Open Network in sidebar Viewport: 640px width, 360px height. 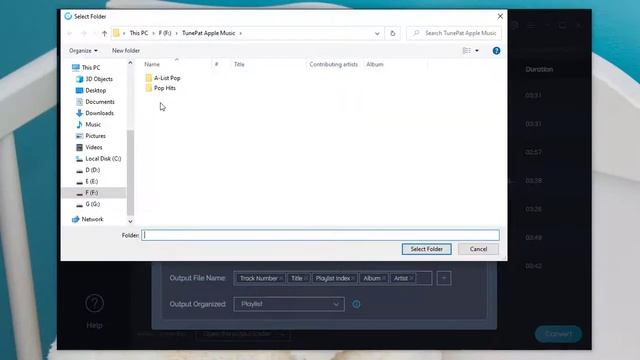[88, 220]
